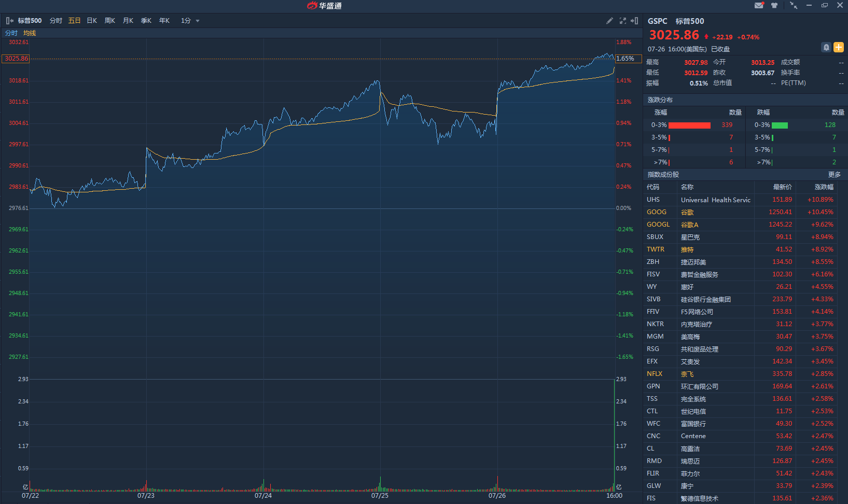The width and height of the screenshot is (848, 504).
Task: Switch to the 周K chart tab
Action: (x=110, y=21)
